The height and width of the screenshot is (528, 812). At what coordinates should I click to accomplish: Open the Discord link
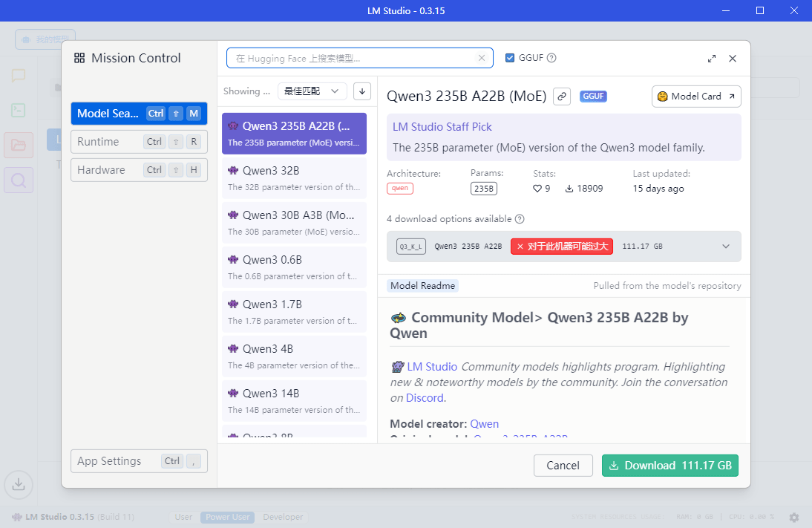(425, 398)
